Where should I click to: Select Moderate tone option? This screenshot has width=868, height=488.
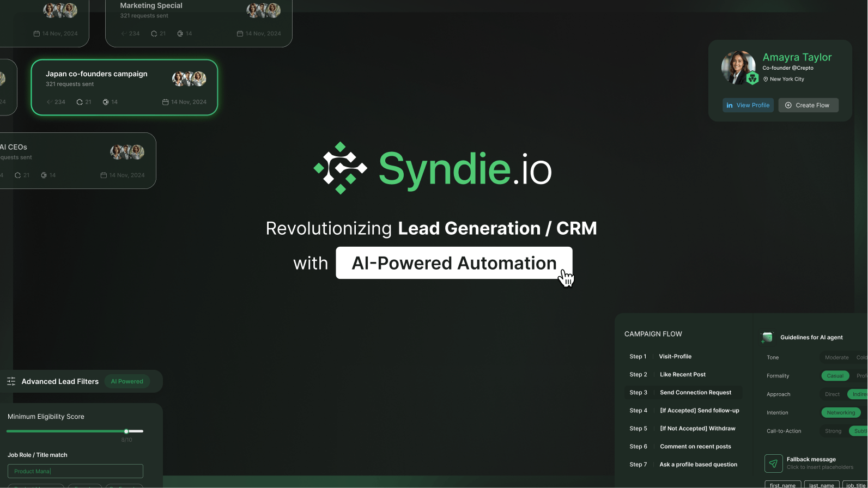pyautogui.click(x=836, y=358)
